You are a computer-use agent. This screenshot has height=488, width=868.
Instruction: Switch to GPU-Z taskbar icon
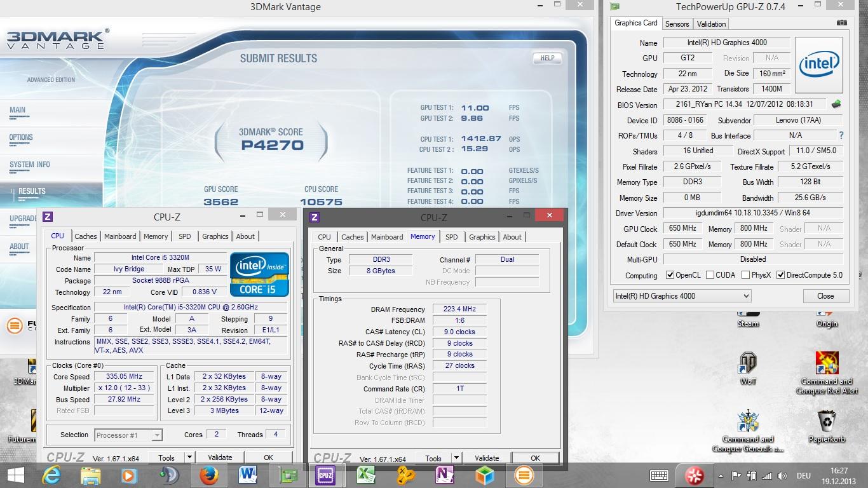(x=287, y=475)
